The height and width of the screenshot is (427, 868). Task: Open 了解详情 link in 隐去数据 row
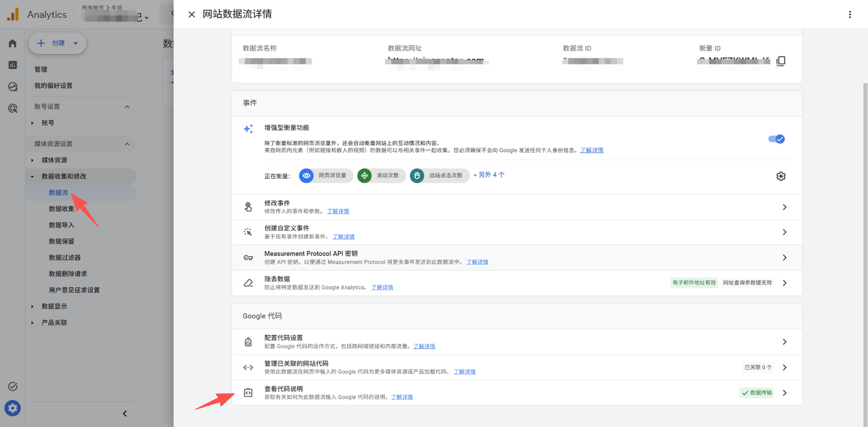coord(382,288)
